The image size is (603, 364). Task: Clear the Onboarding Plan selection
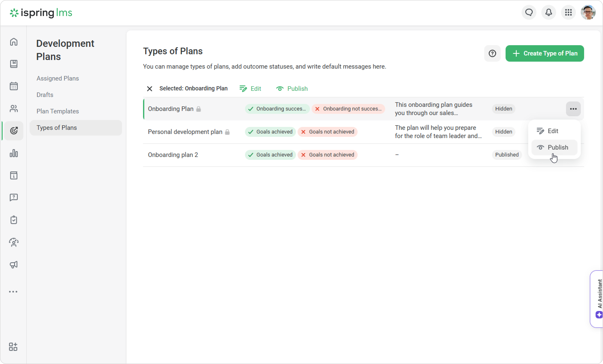pos(150,89)
